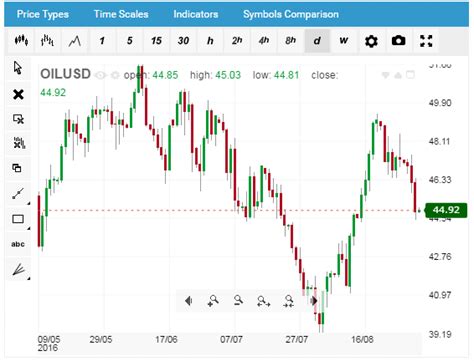Open the Price Types menu

(x=43, y=14)
